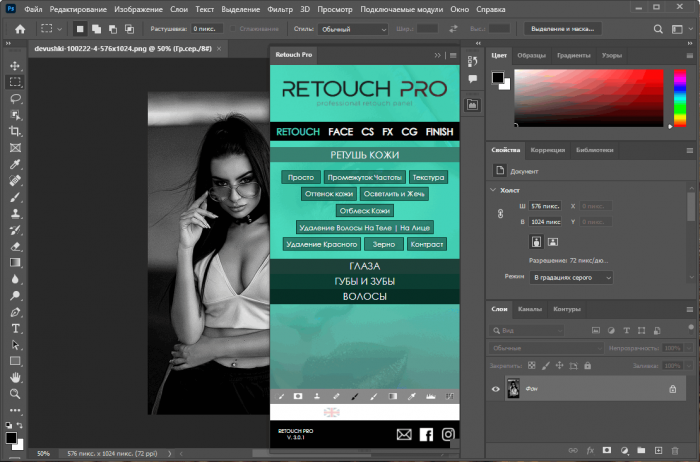Viewport: 700px width, 462px height.
Task: Open Retouch Pro Facebook link icon
Action: point(426,434)
